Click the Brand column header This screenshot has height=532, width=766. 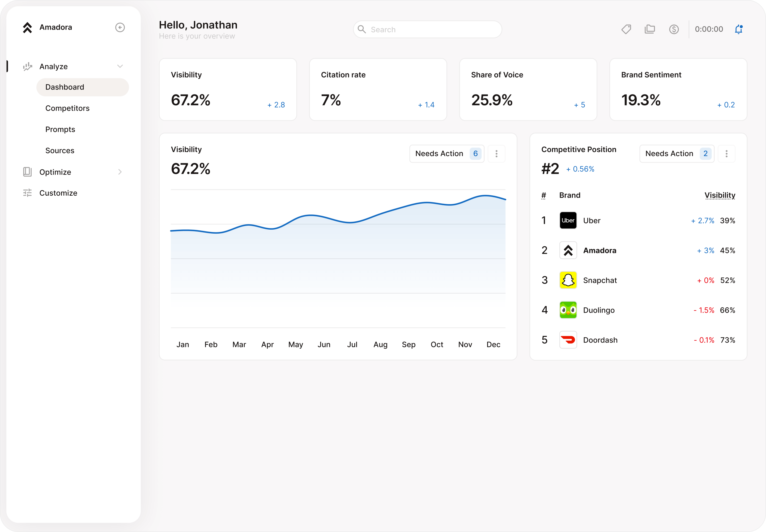570,195
